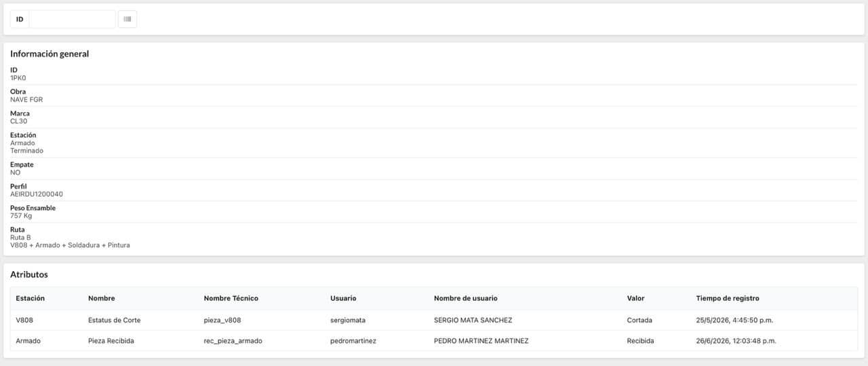868x366 pixels.
Task: Click the Ruta B value
Action: click(20, 237)
